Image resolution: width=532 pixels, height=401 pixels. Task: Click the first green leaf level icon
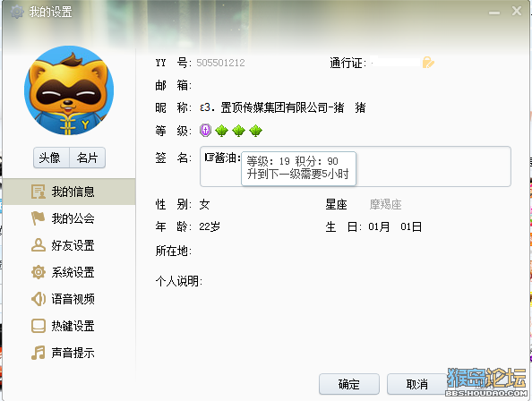pyautogui.click(x=221, y=130)
